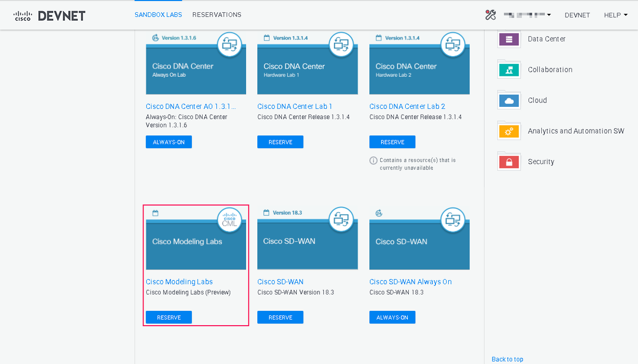Image resolution: width=638 pixels, height=364 pixels.
Task: Open the Cisco SD-WAN Always On link
Action: click(x=410, y=282)
